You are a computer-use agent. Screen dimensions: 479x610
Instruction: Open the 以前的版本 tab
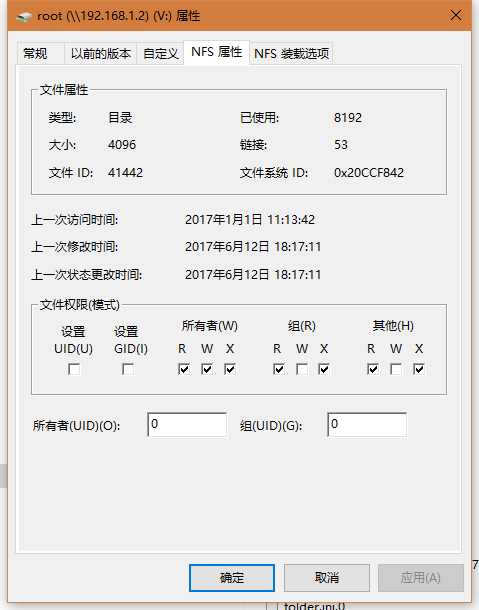click(x=100, y=53)
